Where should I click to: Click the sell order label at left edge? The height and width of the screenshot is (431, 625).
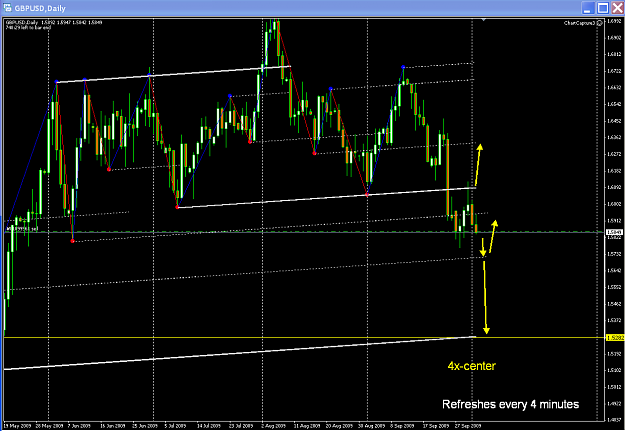click(x=22, y=229)
